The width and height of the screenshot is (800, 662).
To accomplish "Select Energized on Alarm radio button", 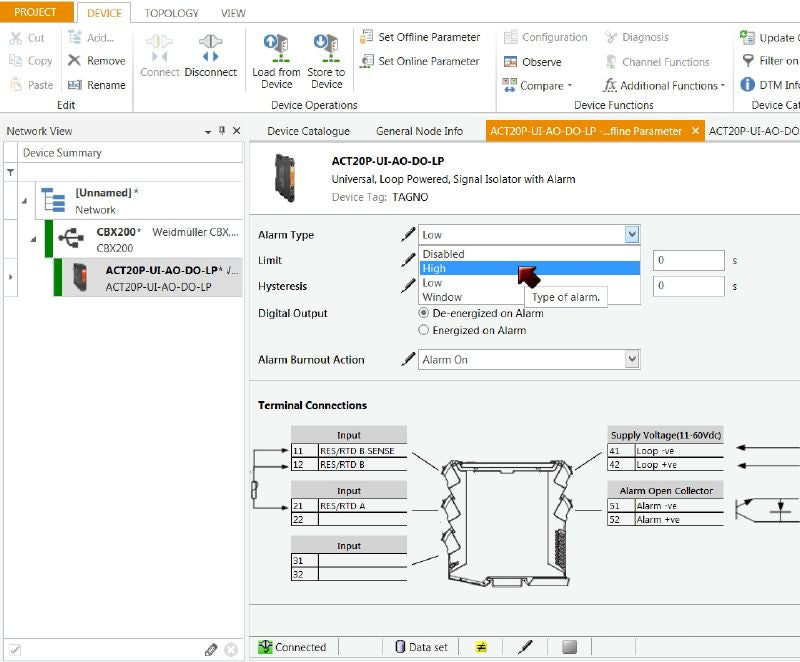I will click(424, 330).
